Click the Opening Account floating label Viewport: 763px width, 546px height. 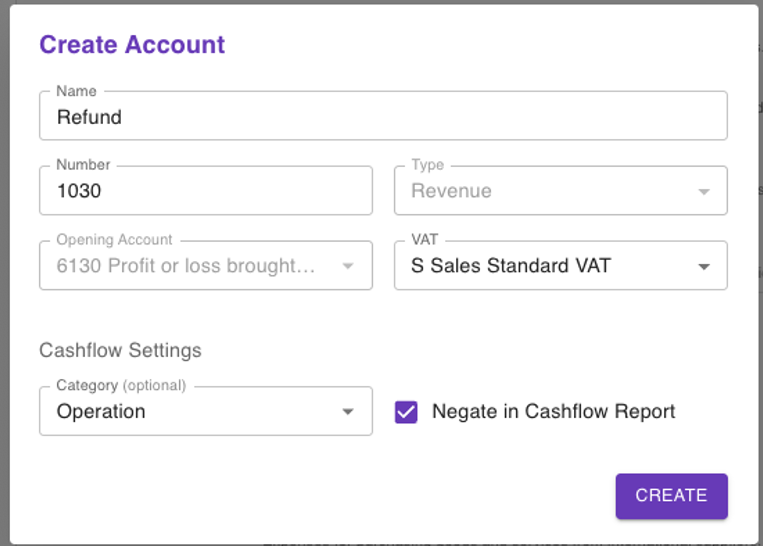pyautogui.click(x=114, y=240)
